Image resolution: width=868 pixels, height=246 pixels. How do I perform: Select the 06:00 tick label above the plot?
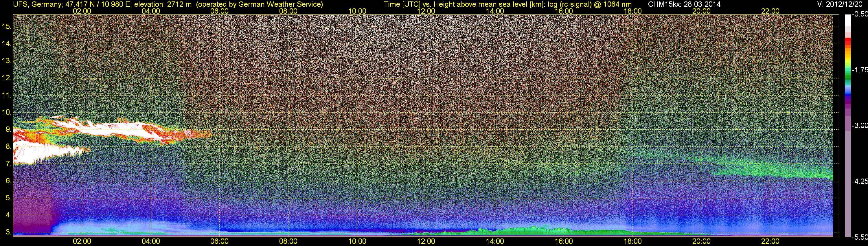tap(219, 11)
